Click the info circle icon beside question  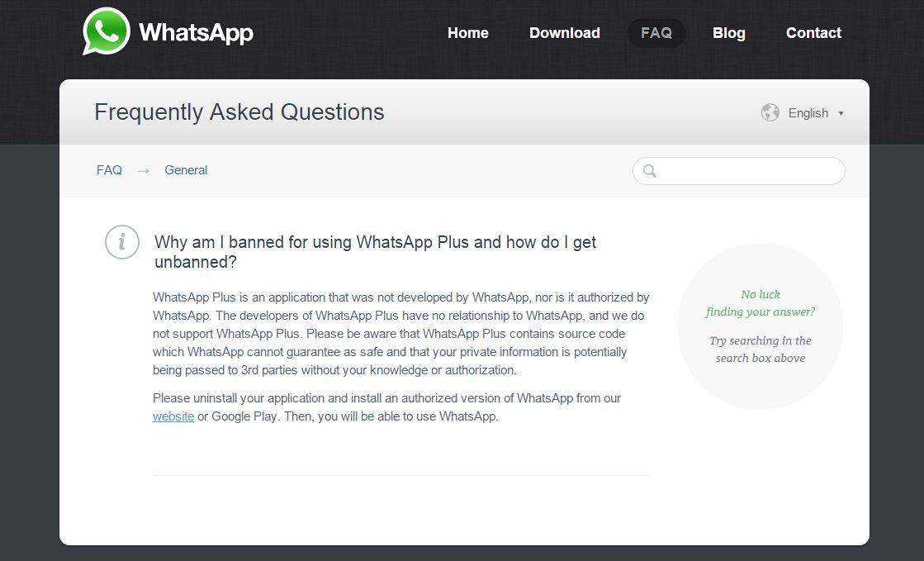(122, 242)
